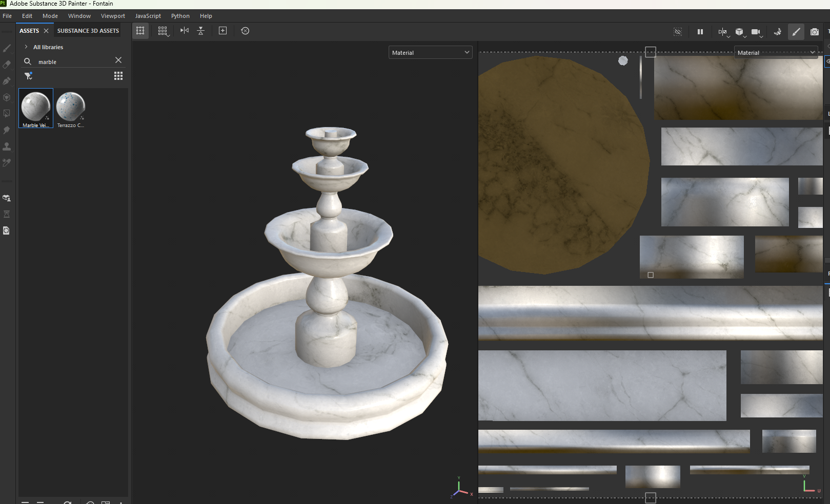Click the hourglass history icon in sidebar
Image resolution: width=830 pixels, height=504 pixels.
[x=7, y=214]
